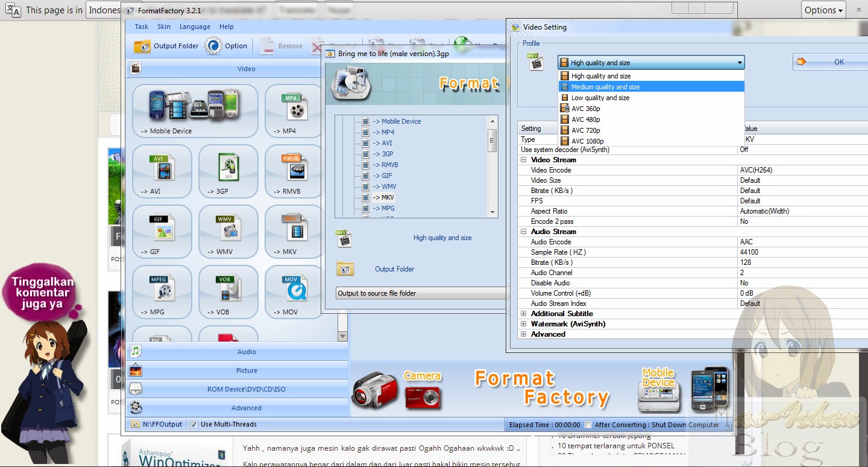868x467 pixels.
Task: Select the WMV format button in Video panel
Action: tap(228, 232)
